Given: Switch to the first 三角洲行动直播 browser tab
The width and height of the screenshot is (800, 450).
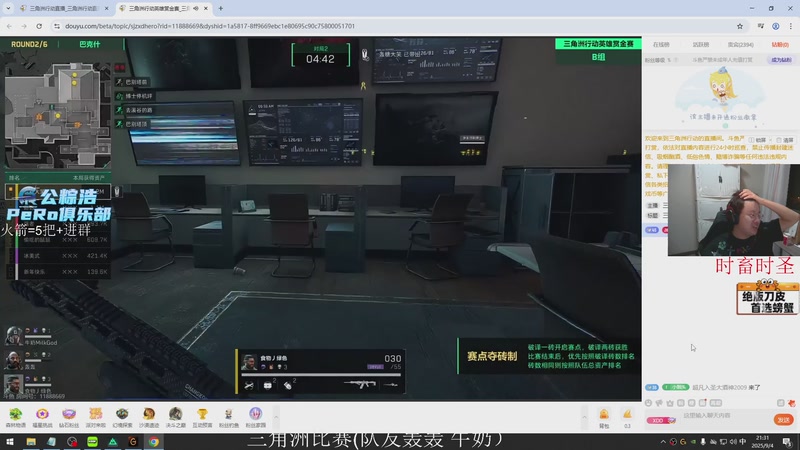Looking at the screenshot, I should (62, 8).
